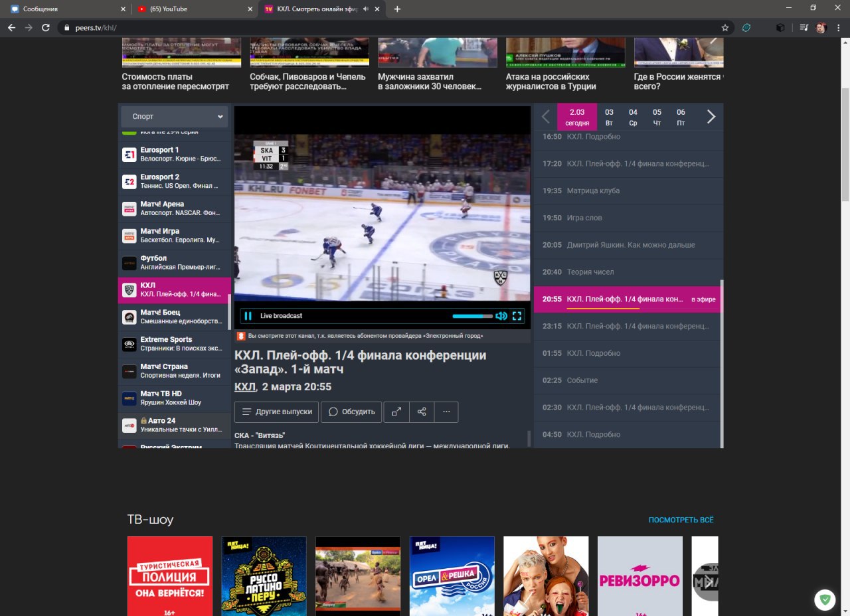Click the Extreme Sports channel logo

pos(129,345)
